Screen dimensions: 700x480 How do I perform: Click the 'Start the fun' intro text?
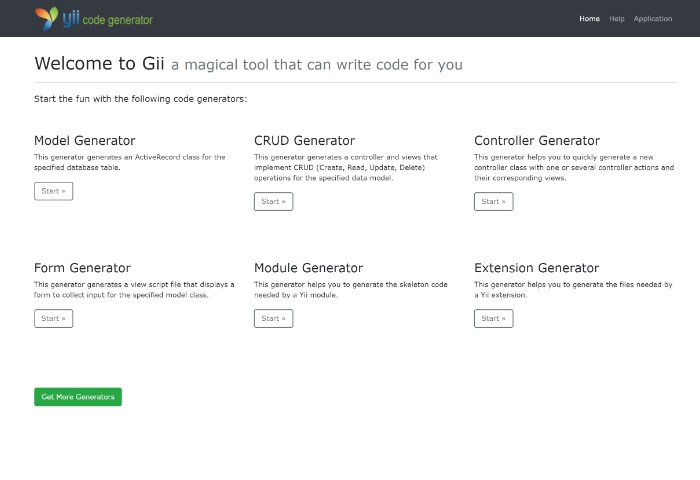pos(140,99)
